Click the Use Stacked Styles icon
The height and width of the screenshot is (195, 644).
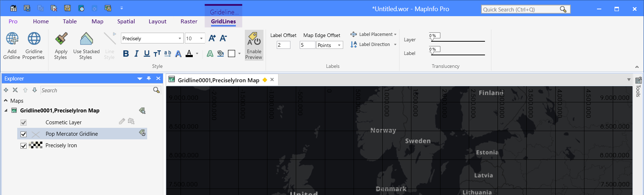click(x=87, y=38)
